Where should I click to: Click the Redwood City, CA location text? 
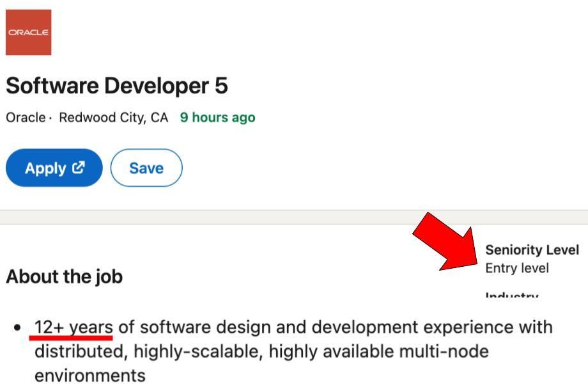click(114, 117)
